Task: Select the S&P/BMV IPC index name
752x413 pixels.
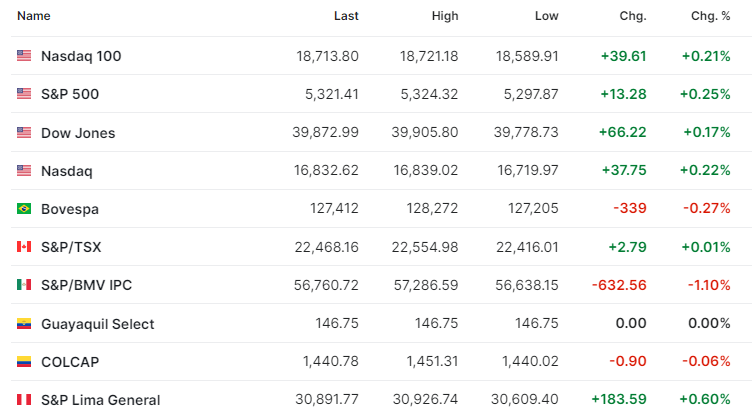Action: (x=86, y=285)
